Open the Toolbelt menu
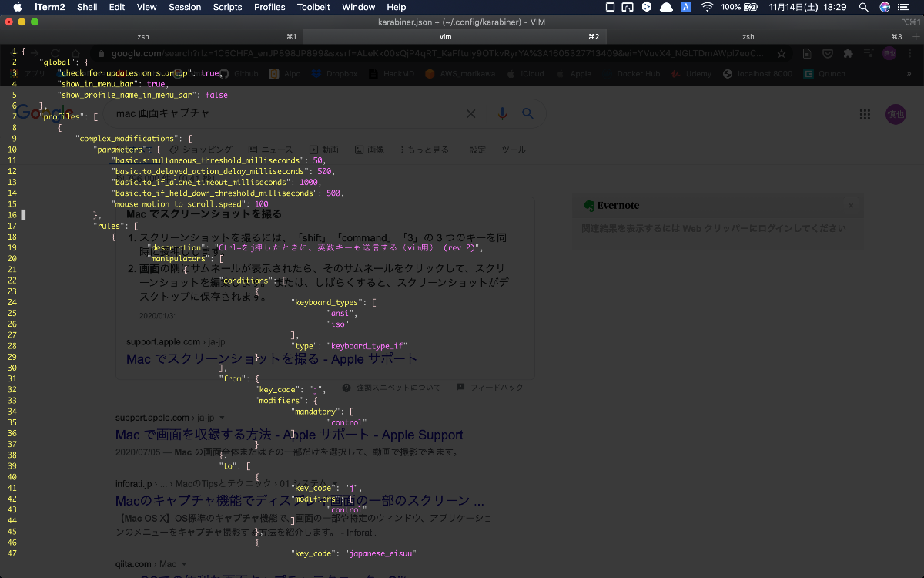 pos(313,7)
